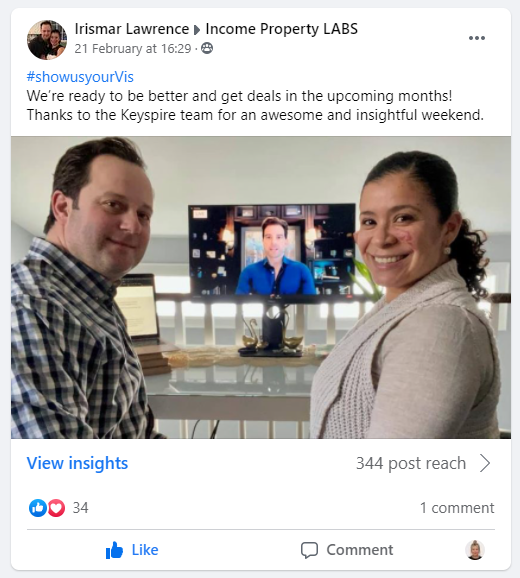This screenshot has height=578, width=520.
Task: Open Irismar Lawrence's profile name link
Action: click(x=132, y=29)
